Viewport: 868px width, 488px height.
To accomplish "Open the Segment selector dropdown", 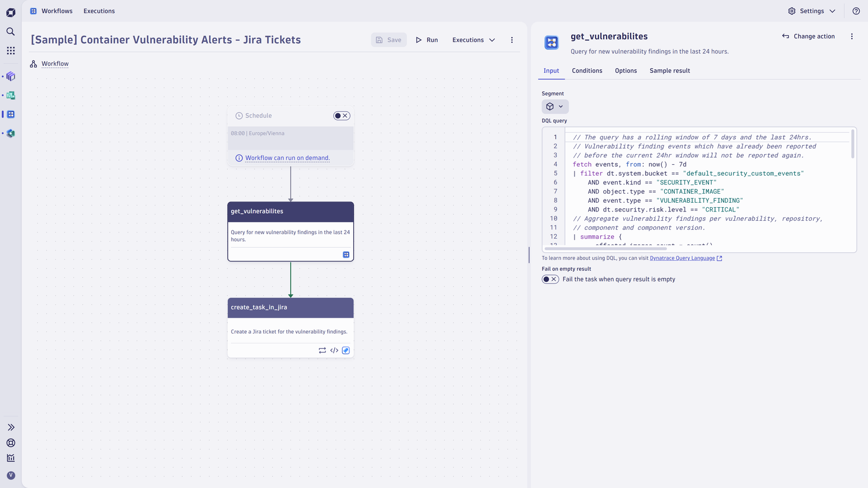I will tap(555, 107).
